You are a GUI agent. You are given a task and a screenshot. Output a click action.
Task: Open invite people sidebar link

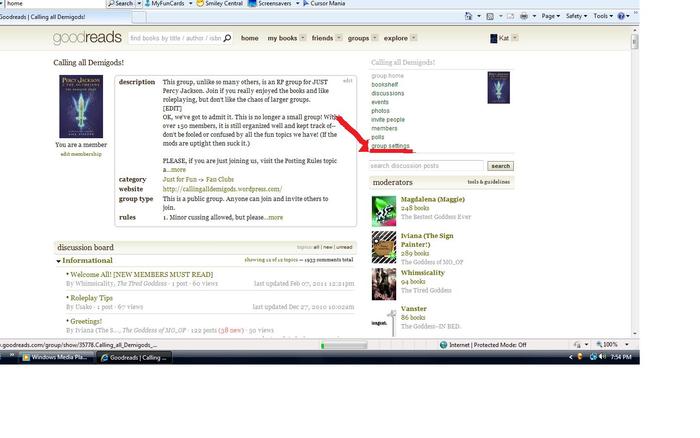388,120
